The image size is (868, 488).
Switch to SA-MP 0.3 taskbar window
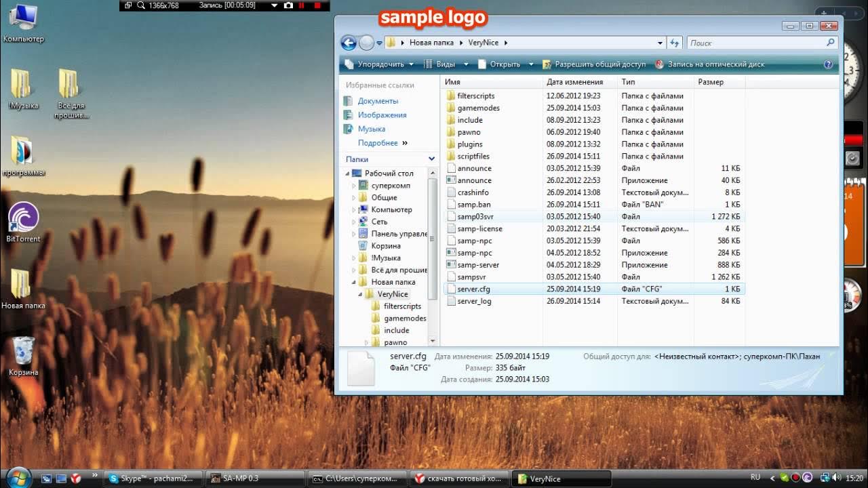[255, 479]
